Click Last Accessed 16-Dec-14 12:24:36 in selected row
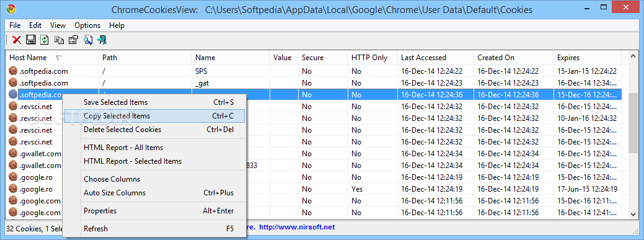Screen dimensions: 644x240 pyautogui.click(x=431, y=94)
